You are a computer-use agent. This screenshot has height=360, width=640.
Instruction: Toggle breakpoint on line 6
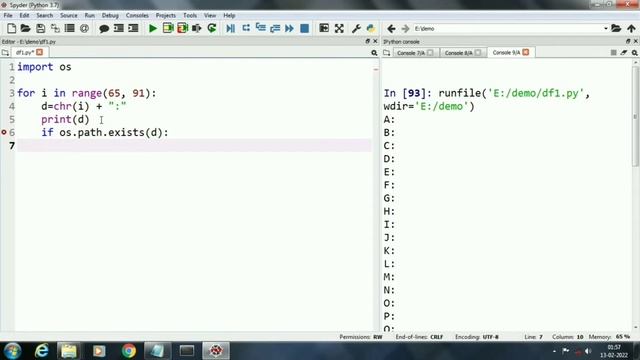pos(4,132)
